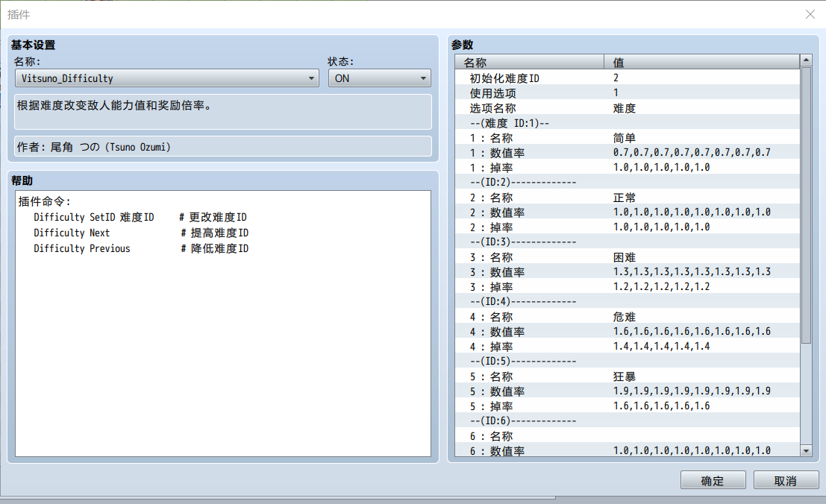
Task: Select the '4 : 名称' parameter row
Action: click(628, 317)
